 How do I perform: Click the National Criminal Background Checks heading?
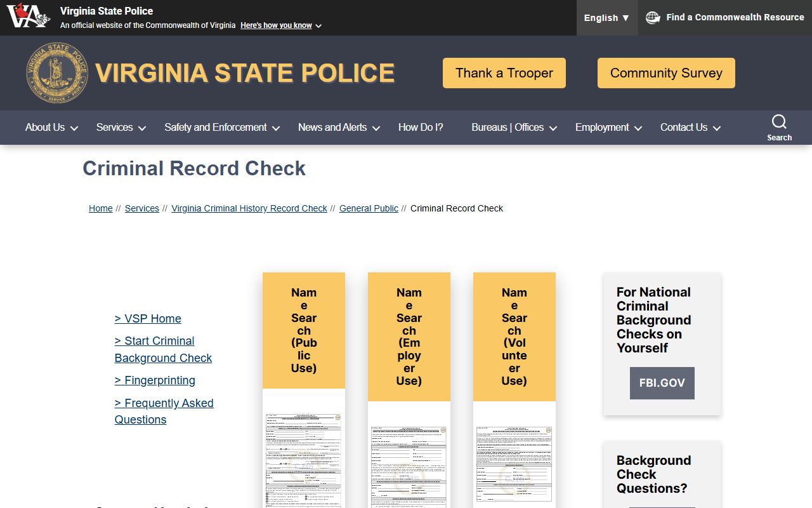click(653, 320)
